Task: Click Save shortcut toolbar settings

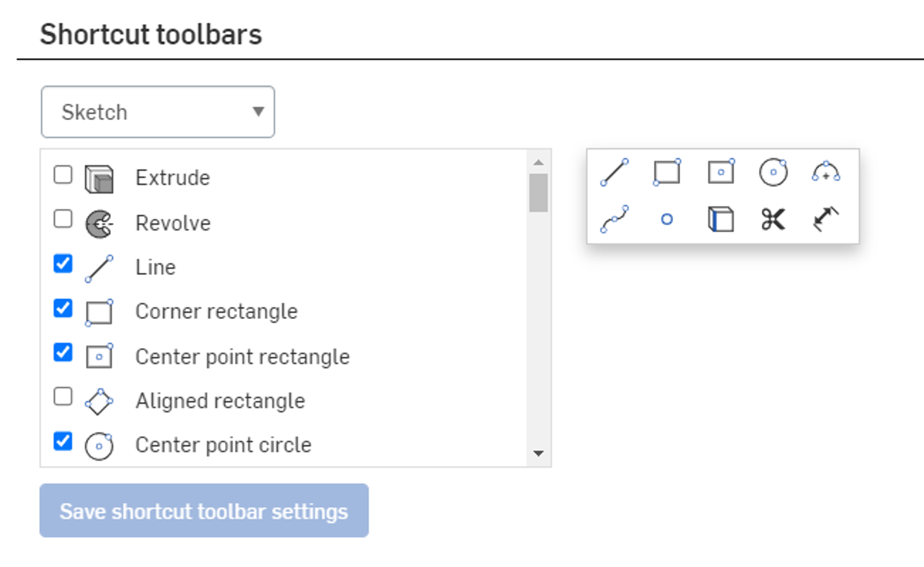Action: pyautogui.click(x=204, y=511)
